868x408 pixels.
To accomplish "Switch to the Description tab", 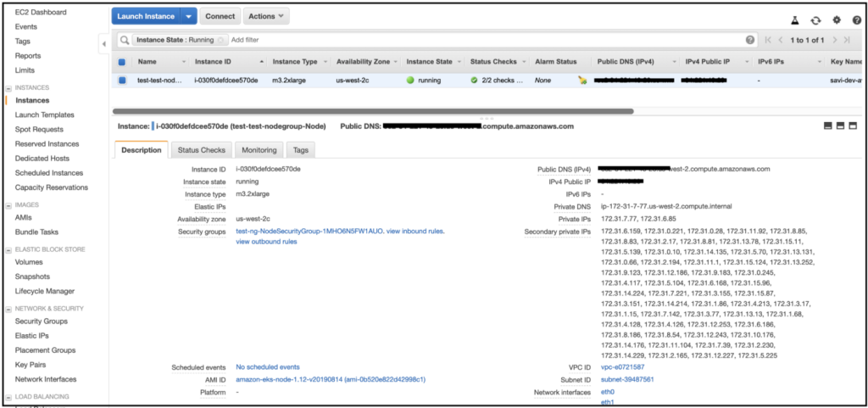I will pos(142,150).
